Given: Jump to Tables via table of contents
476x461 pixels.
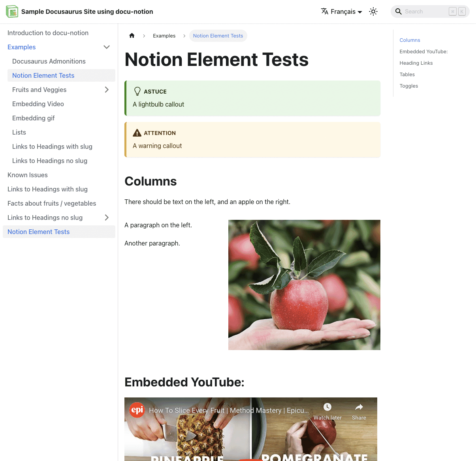Looking at the screenshot, I should 407,74.
